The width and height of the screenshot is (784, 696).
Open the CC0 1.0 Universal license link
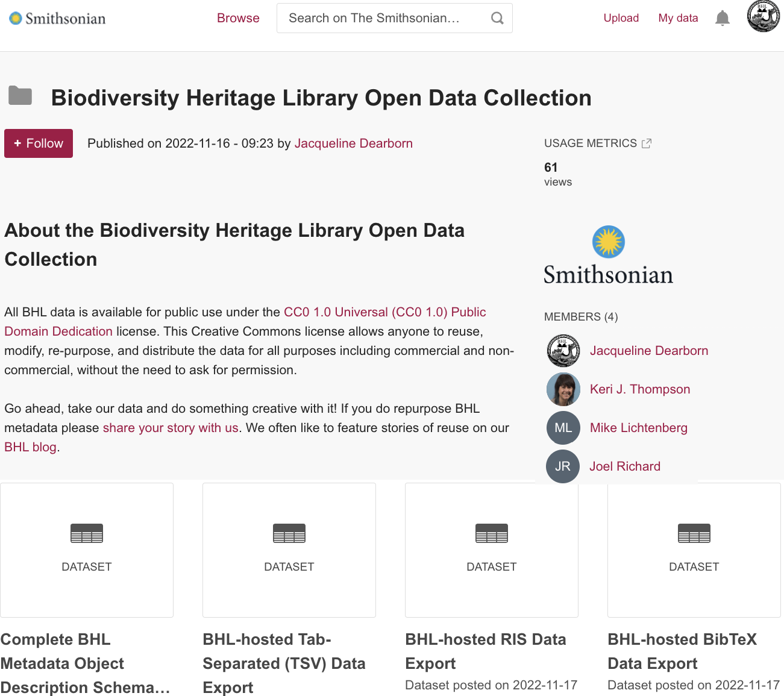coord(384,312)
